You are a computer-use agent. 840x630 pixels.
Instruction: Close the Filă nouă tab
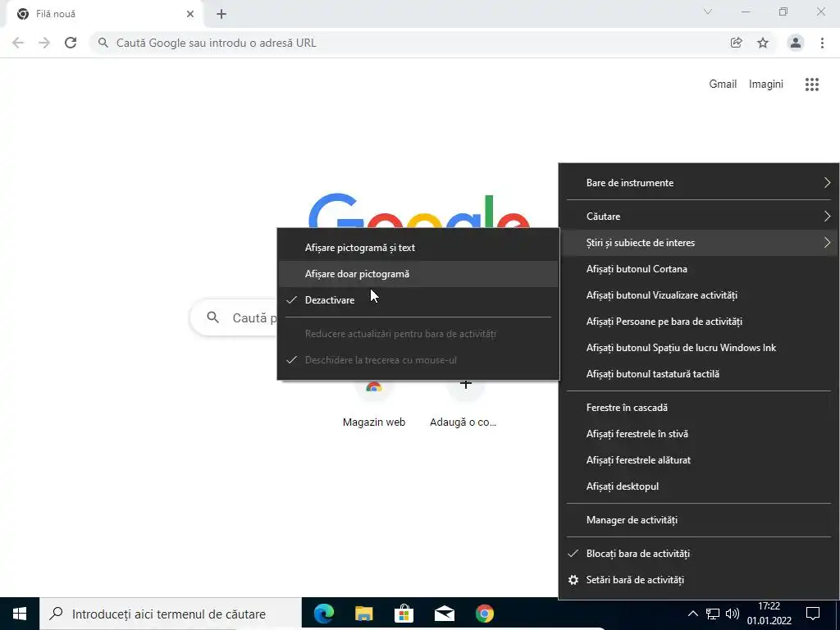coord(190,15)
